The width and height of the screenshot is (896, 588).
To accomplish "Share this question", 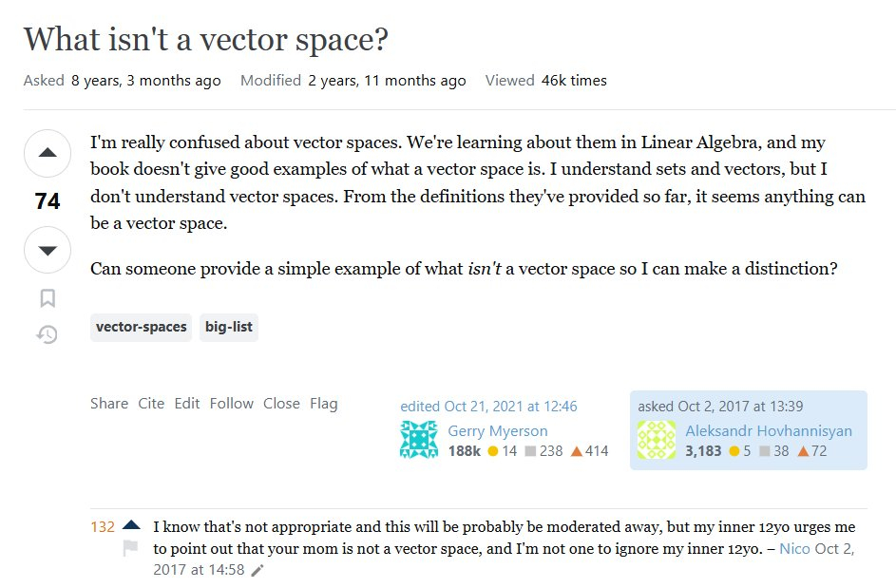I will tap(109, 404).
